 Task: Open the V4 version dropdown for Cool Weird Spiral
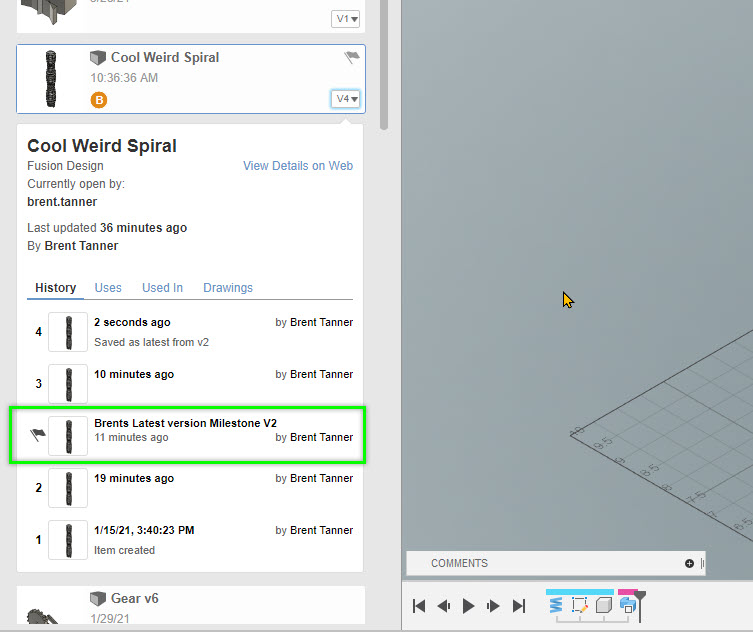tap(345, 99)
